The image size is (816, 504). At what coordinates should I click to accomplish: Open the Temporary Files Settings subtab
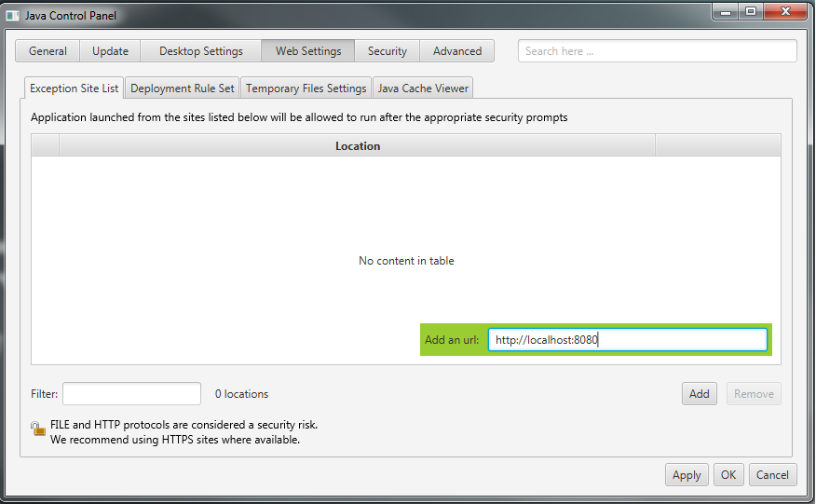(x=306, y=89)
